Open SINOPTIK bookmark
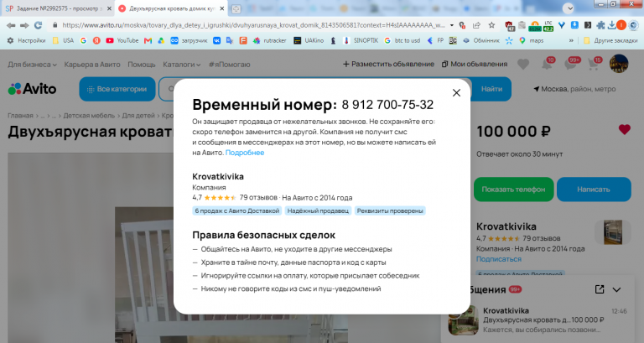Viewport: 644px width, 343px height. [361, 40]
